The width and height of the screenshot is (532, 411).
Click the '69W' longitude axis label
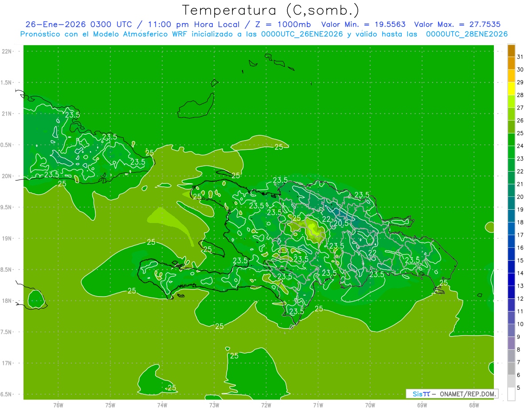pyautogui.click(x=422, y=405)
